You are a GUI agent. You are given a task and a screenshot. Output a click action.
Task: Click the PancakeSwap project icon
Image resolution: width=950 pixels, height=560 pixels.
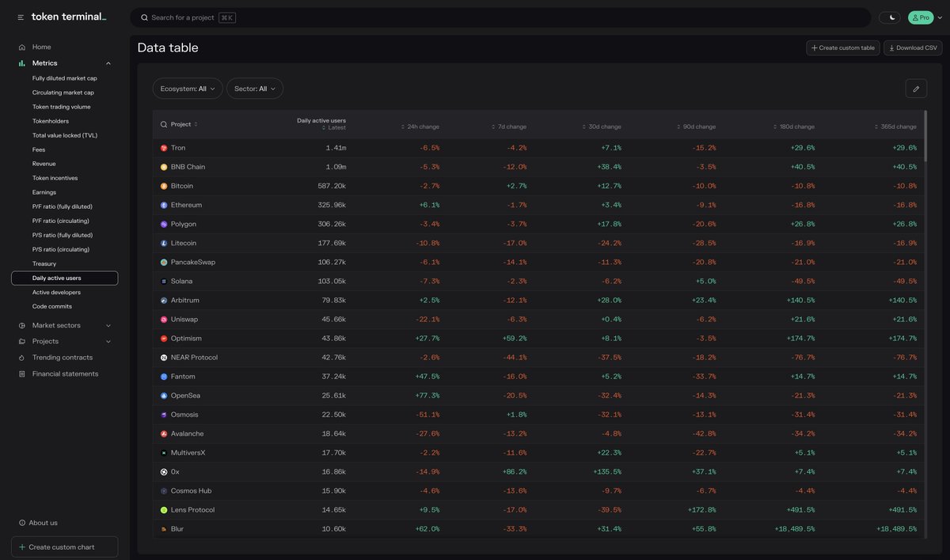click(x=164, y=262)
